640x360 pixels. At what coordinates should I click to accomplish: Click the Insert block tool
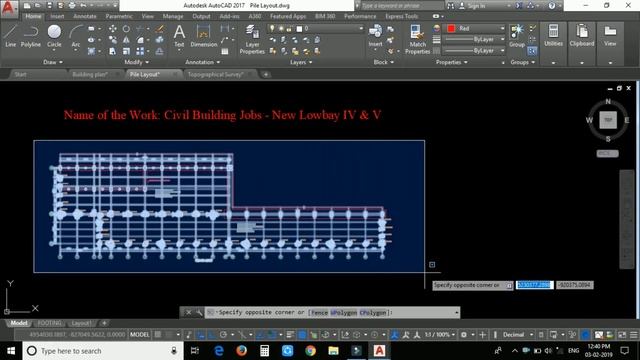point(375,36)
